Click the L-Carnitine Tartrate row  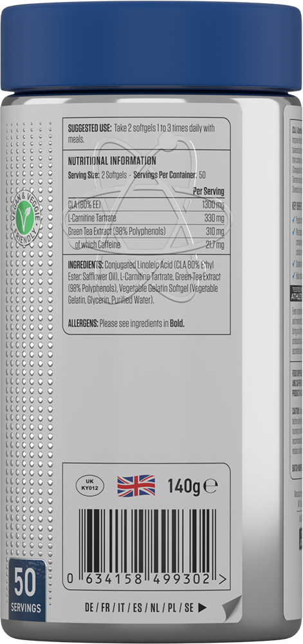pos(147,218)
